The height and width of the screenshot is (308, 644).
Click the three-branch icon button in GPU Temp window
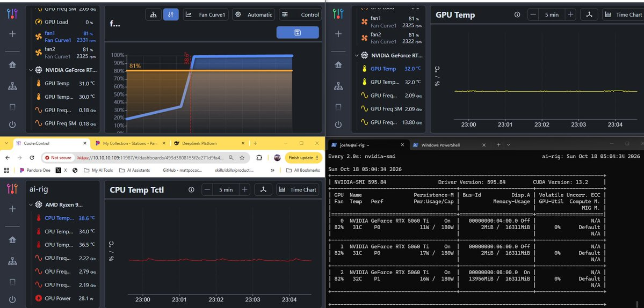coord(589,14)
